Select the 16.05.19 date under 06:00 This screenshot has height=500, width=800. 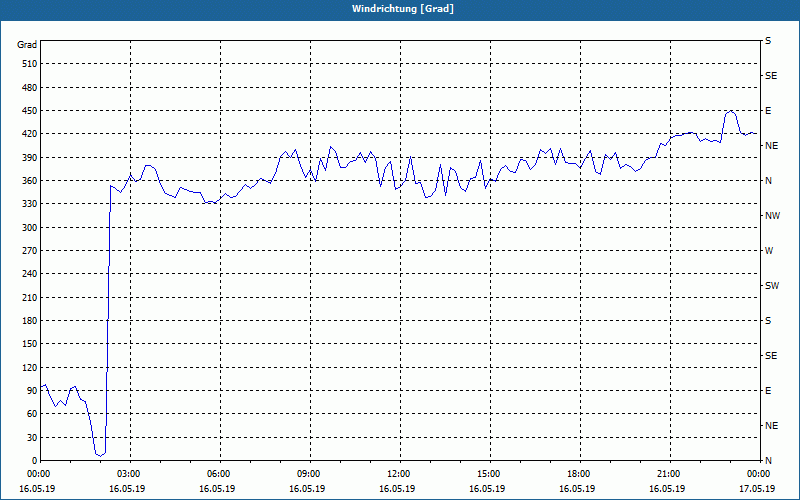[217, 489]
